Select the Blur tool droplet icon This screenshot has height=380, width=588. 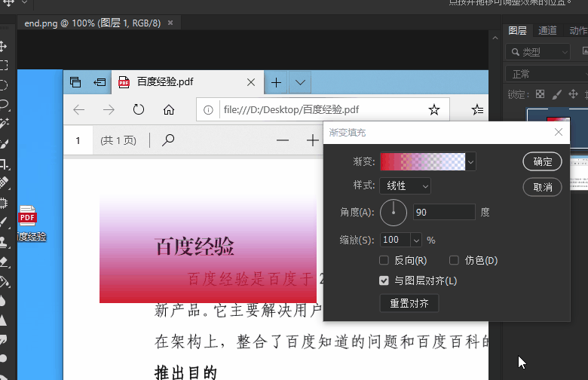coord(3,301)
